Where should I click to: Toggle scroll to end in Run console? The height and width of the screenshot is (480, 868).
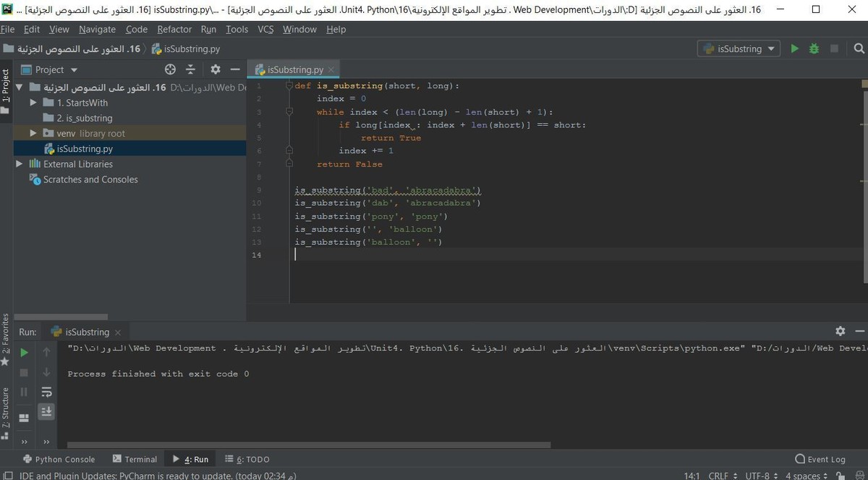[x=46, y=411]
